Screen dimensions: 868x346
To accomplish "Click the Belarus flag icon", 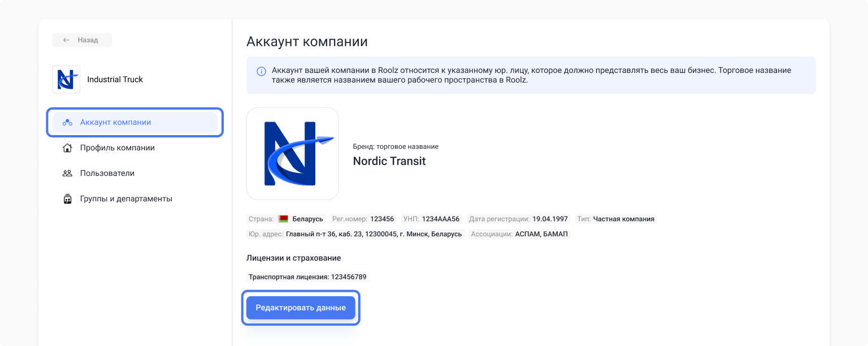I will [283, 219].
